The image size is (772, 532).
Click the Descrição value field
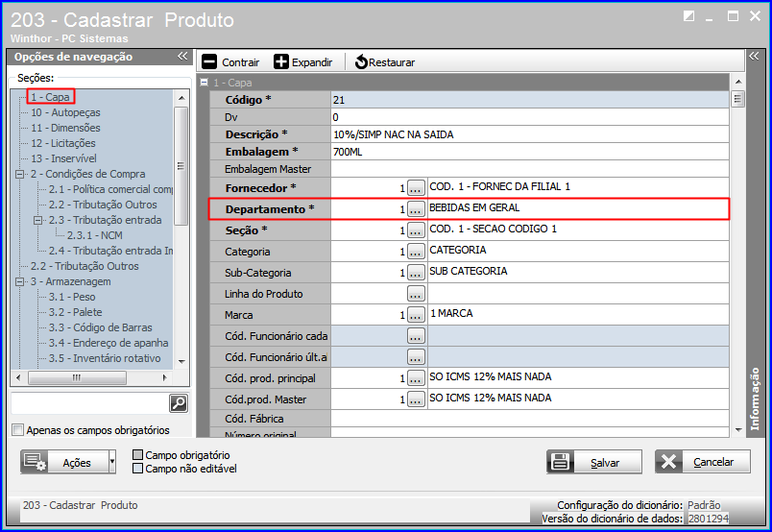pyautogui.click(x=530, y=134)
